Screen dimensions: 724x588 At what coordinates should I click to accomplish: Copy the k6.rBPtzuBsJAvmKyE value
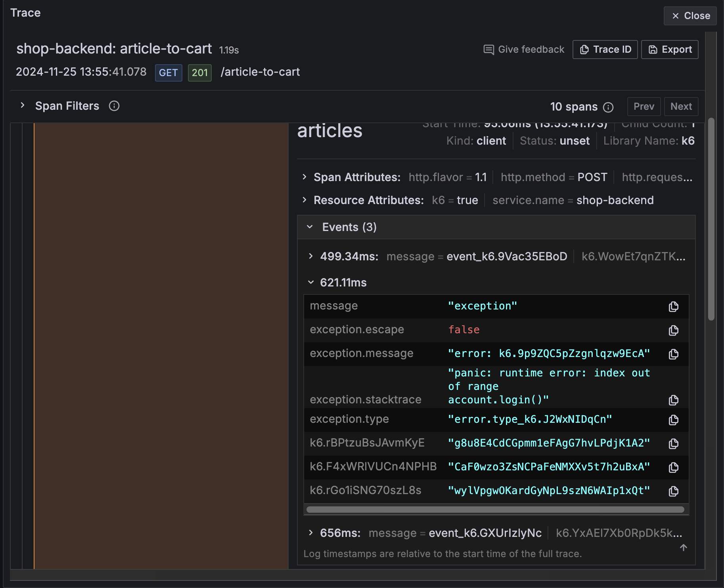[673, 444]
